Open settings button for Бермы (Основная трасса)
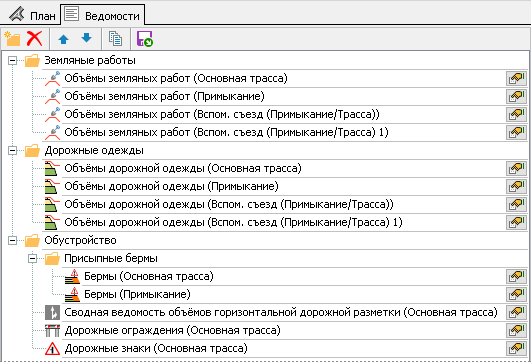This screenshot has width=531, height=362. pos(516,276)
